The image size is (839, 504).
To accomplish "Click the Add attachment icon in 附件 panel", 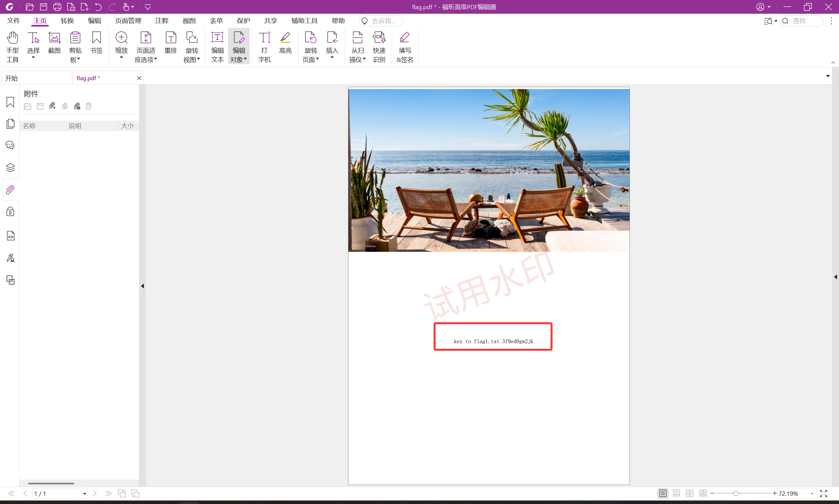I will click(x=52, y=106).
